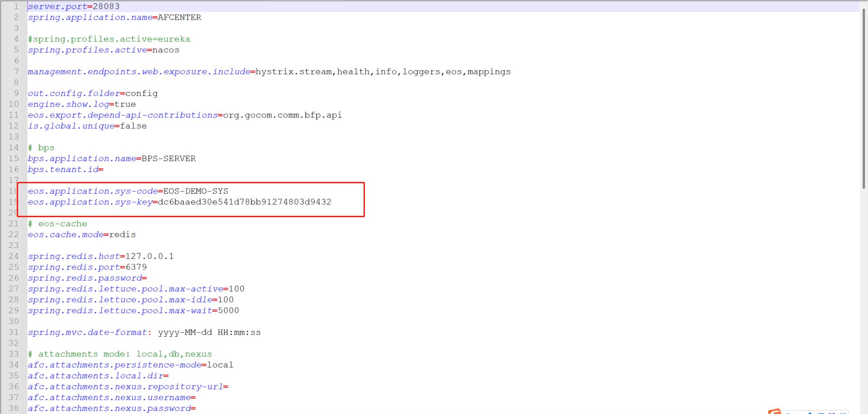Screen dimensions: 868x414
Task: Click the Sogou input method icon
Action: [774, 411]
